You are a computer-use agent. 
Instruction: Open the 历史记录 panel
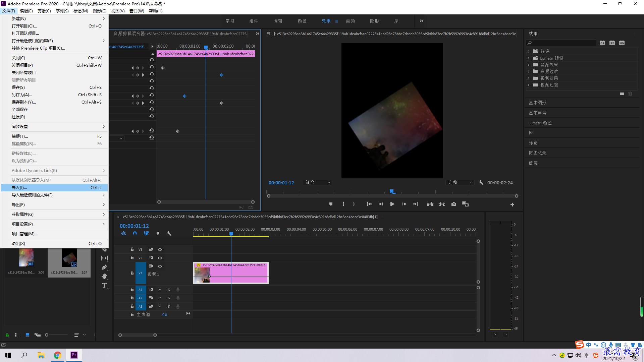[x=537, y=153]
